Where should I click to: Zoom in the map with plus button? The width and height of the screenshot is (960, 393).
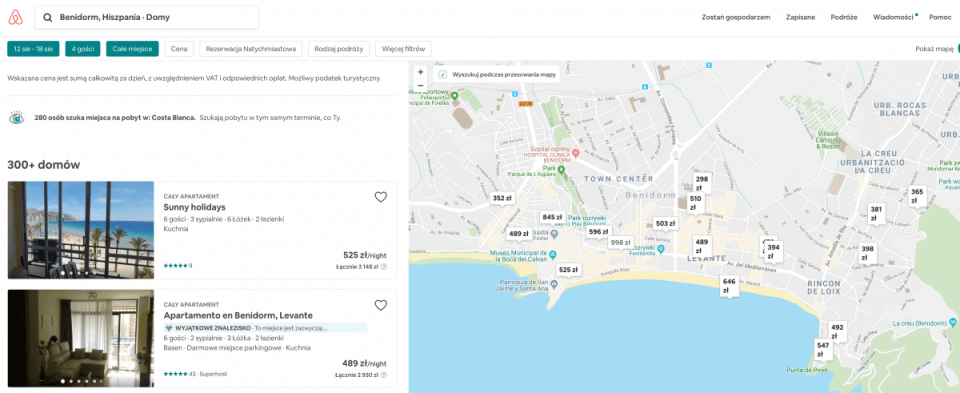pyautogui.click(x=420, y=72)
